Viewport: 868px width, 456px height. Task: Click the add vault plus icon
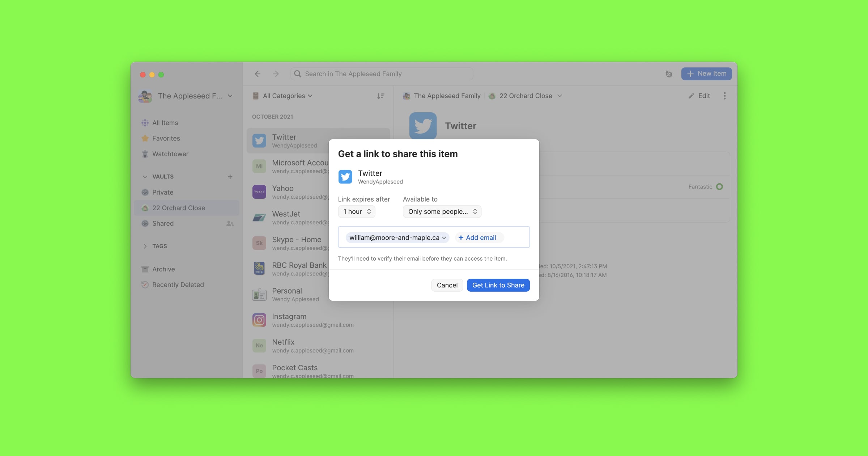pyautogui.click(x=230, y=177)
